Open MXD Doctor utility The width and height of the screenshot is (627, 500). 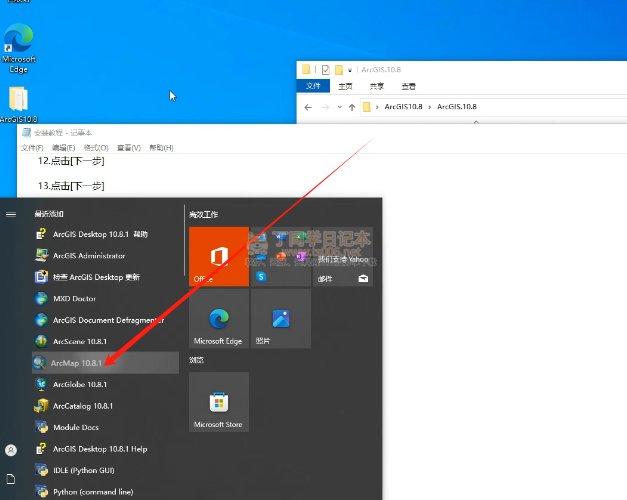[x=73, y=298]
